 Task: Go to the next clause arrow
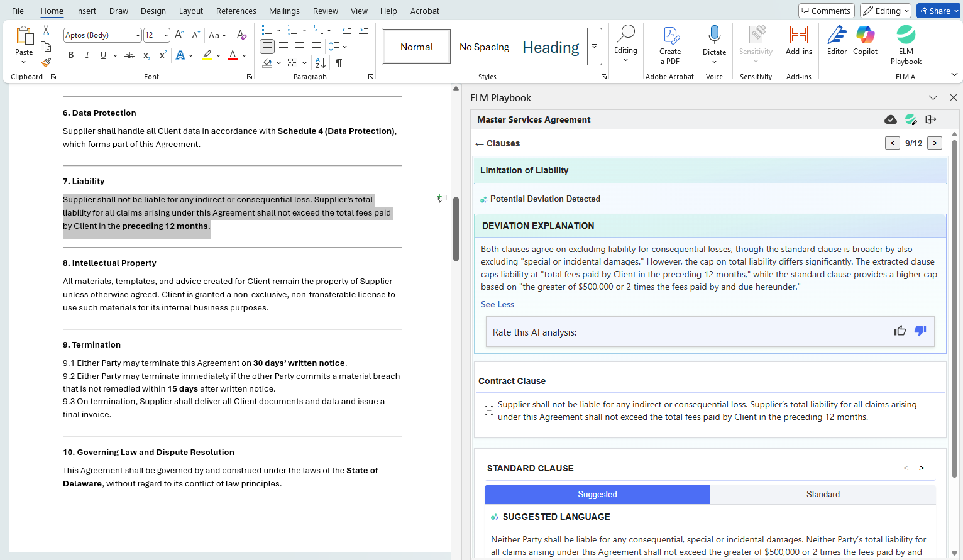935,143
